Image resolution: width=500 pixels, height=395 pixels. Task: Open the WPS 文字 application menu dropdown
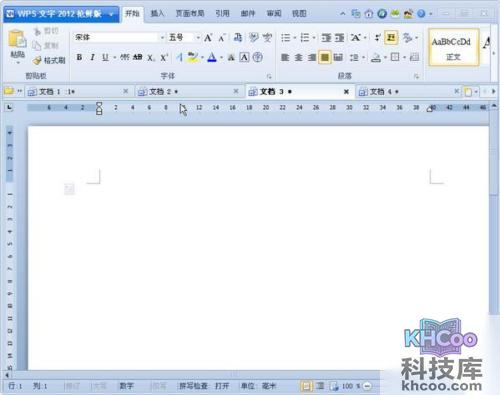tap(111, 14)
